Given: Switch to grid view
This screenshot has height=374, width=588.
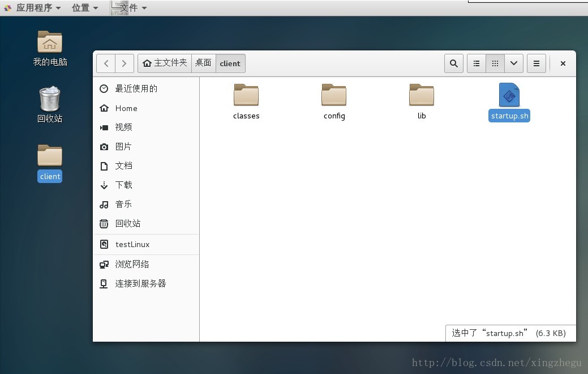Looking at the screenshot, I should 495,63.
